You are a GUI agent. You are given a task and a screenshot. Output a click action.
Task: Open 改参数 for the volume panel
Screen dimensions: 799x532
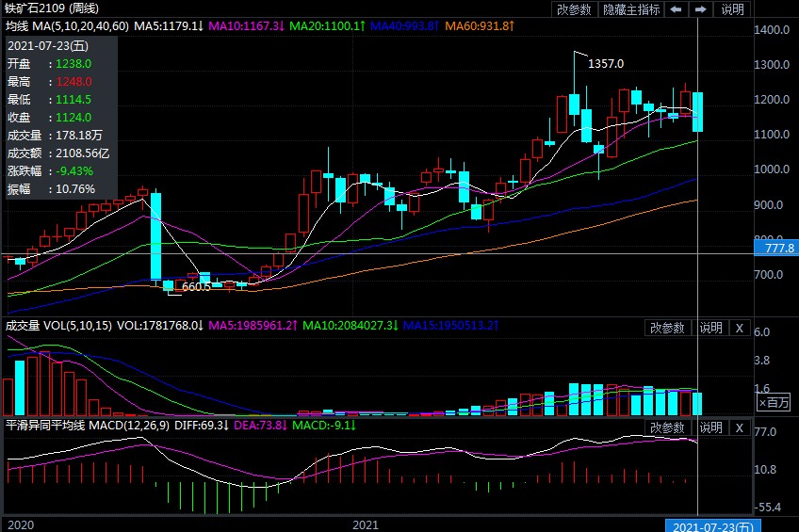point(667,328)
